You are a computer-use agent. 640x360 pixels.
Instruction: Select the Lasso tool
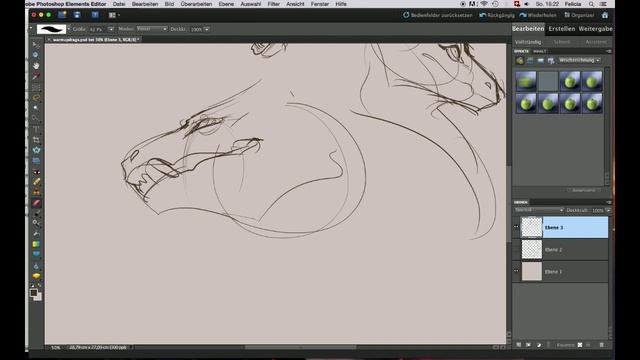36,98
